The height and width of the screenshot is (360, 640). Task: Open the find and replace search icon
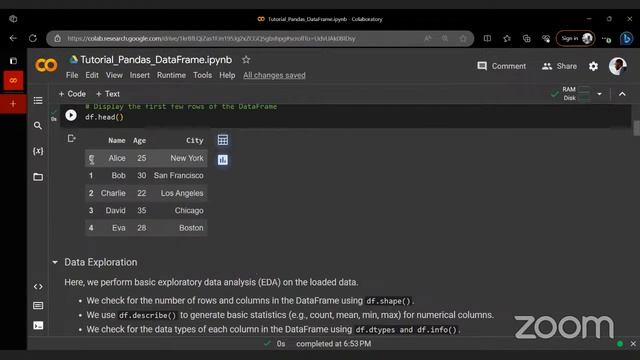pos(38,126)
